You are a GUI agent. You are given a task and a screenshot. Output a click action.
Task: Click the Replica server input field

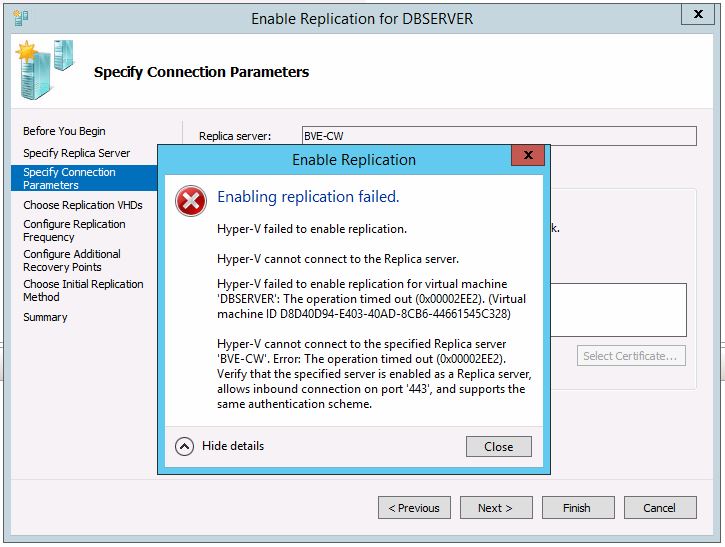click(x=499, y=136)
